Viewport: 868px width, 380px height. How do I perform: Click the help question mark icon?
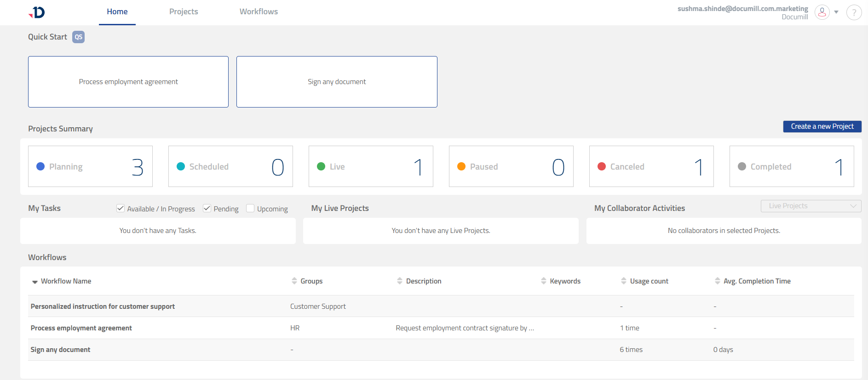pos(854,12)
